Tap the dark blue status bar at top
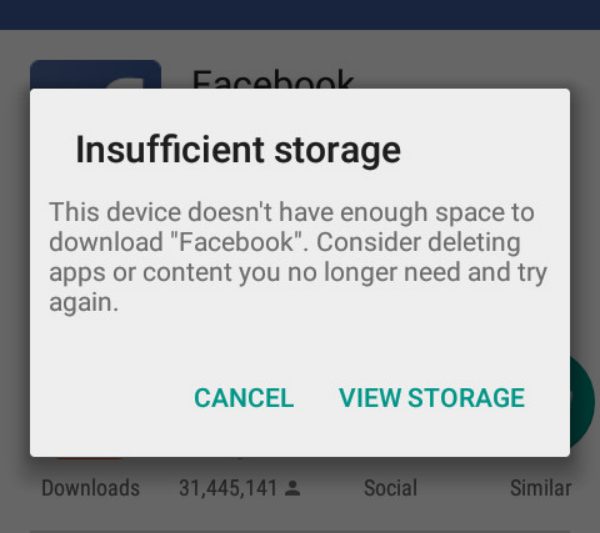The image size is (600, 533). [x=300, y=13]
